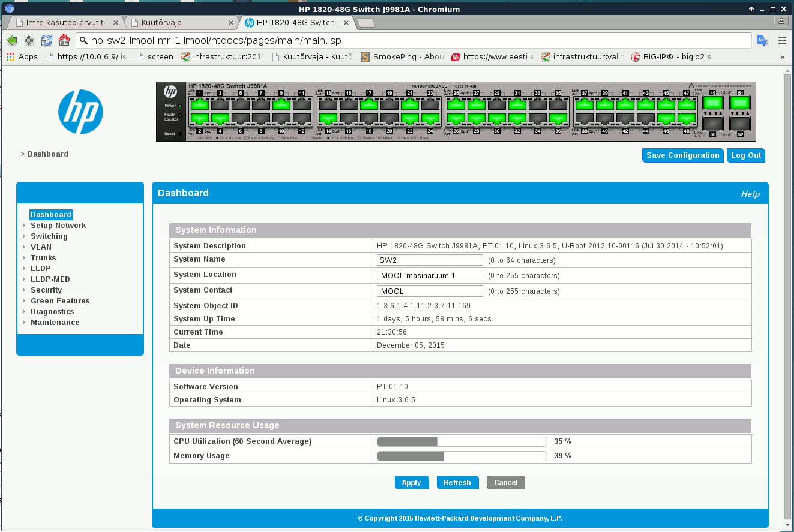Click the Refresh button
The height and width of the screenshot is (532, 794).
click(457, 483)
